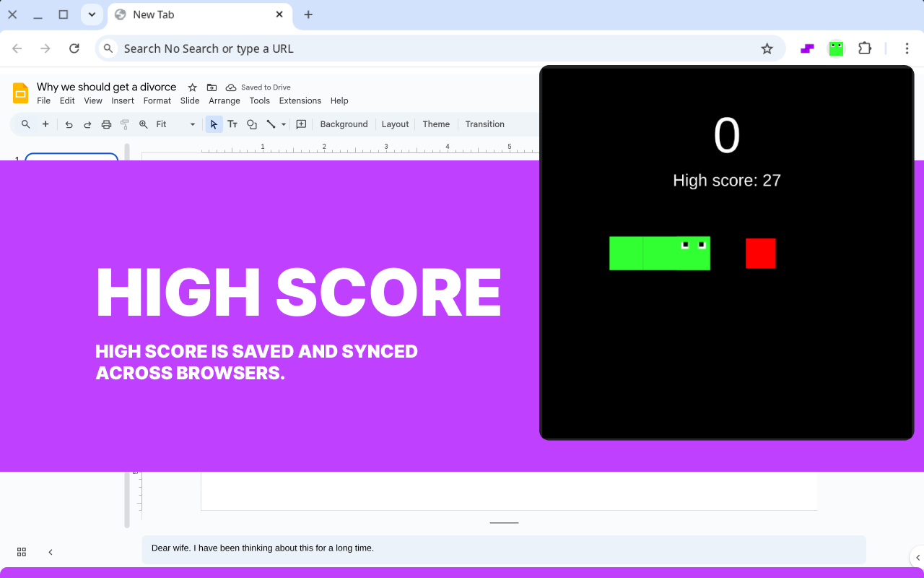Open the Help menu
924x578 pixels.
(x=339, y=101)
